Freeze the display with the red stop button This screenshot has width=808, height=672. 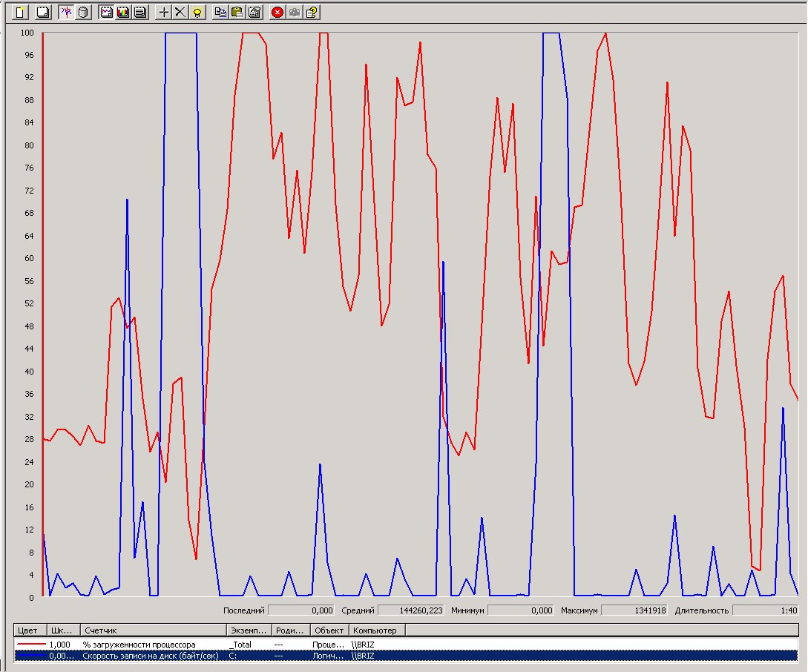tap(277, 12)
